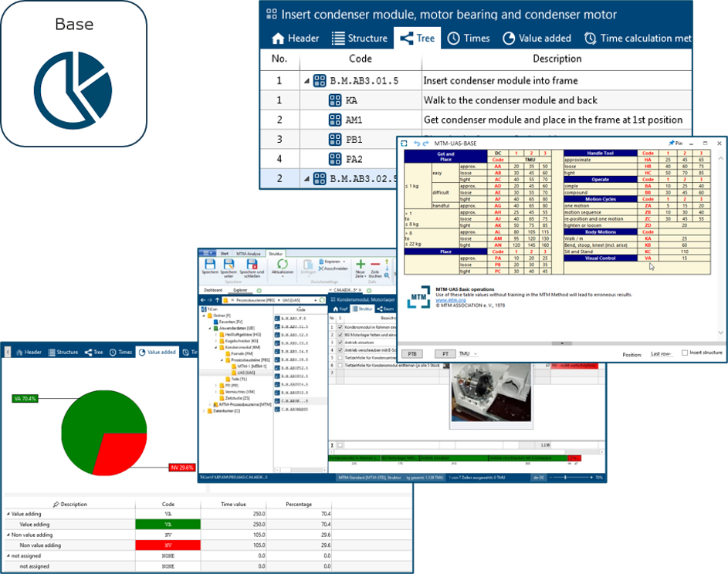Select the UAS [UAS] folder
This screenshot has width=728, height=574.
[x=243, y=373]
